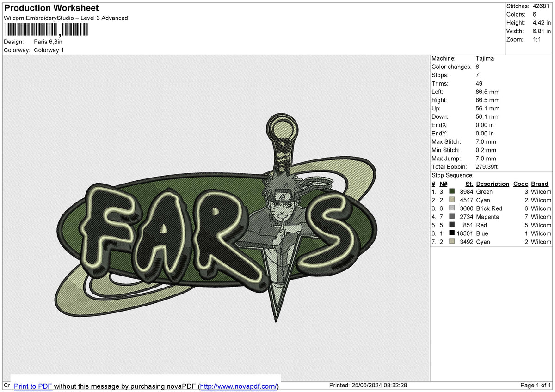Select the 'Color changes:' label

coord(451,67)
